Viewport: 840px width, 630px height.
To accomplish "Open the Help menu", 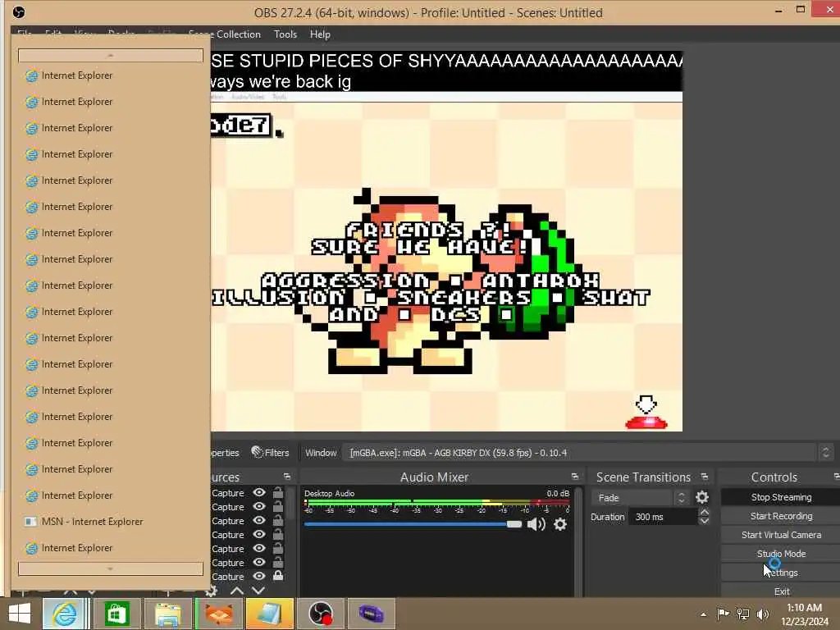I will pyautogui.click(x=320, y=34).
